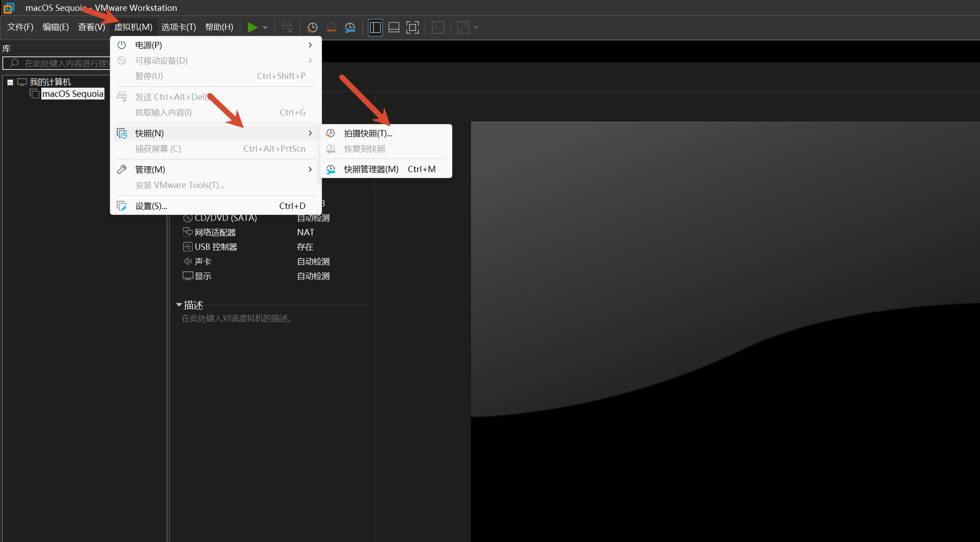The image size is (980, 542).
Task: Open 快照管理器(M) from the submenu
Action: point(386,169)
